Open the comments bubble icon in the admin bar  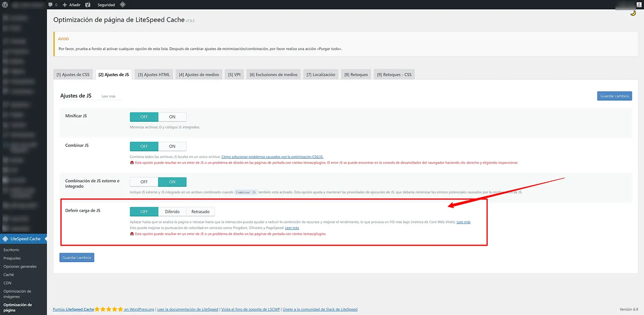coord(51,5)
